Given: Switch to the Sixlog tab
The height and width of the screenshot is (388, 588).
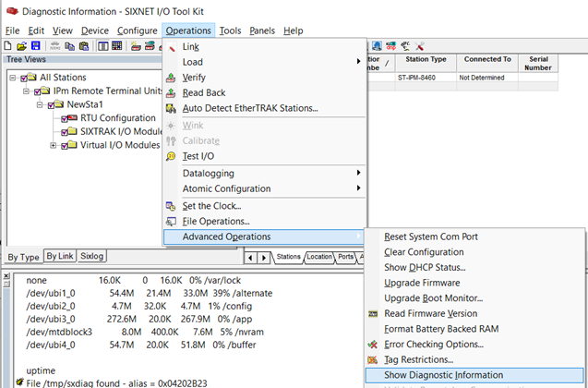Looking at the screenshot, I should (x=92, y=256).
